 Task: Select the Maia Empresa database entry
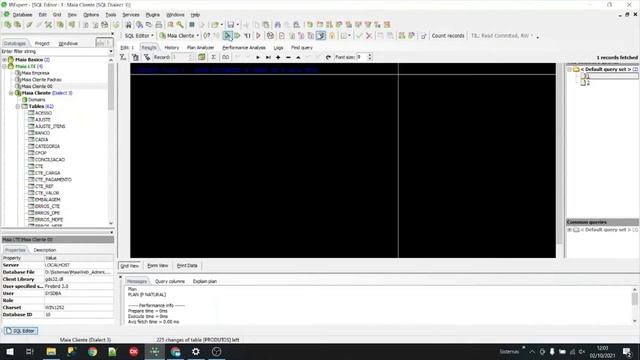(35, 73)
